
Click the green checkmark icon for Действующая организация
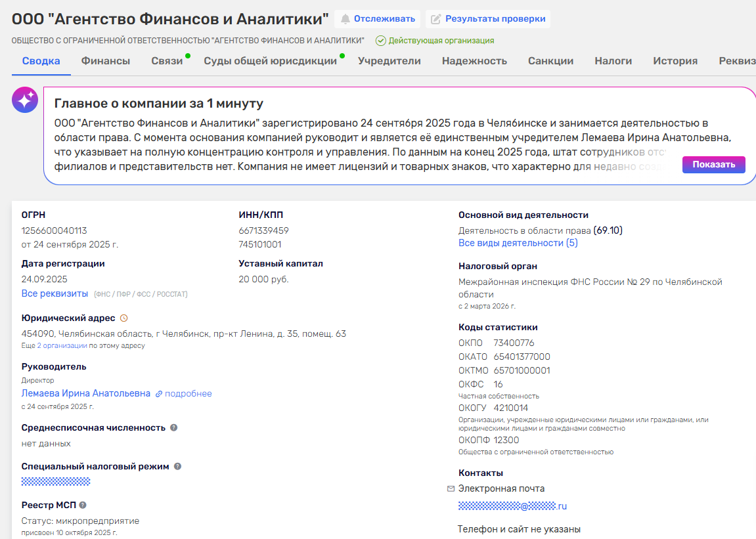[381, 41]
